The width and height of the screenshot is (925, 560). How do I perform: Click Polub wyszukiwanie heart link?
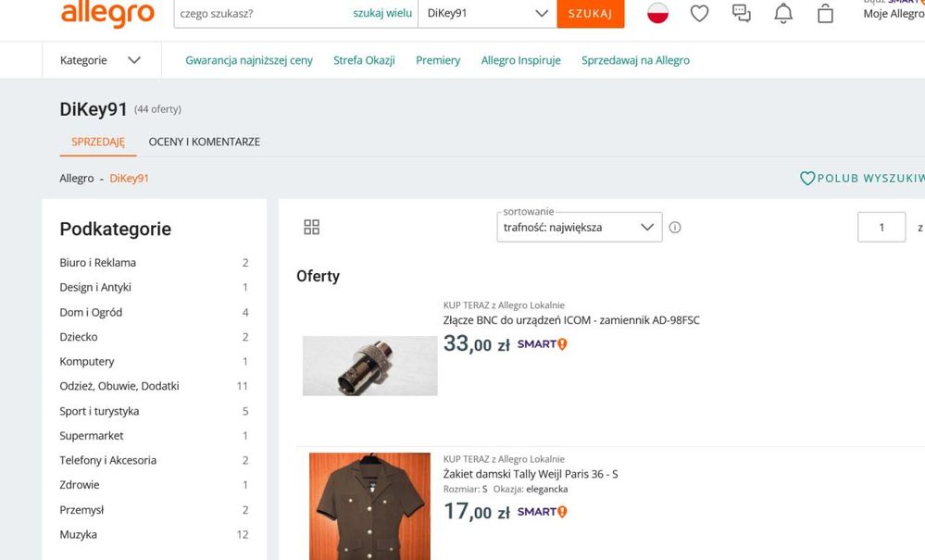click(861, 178)
